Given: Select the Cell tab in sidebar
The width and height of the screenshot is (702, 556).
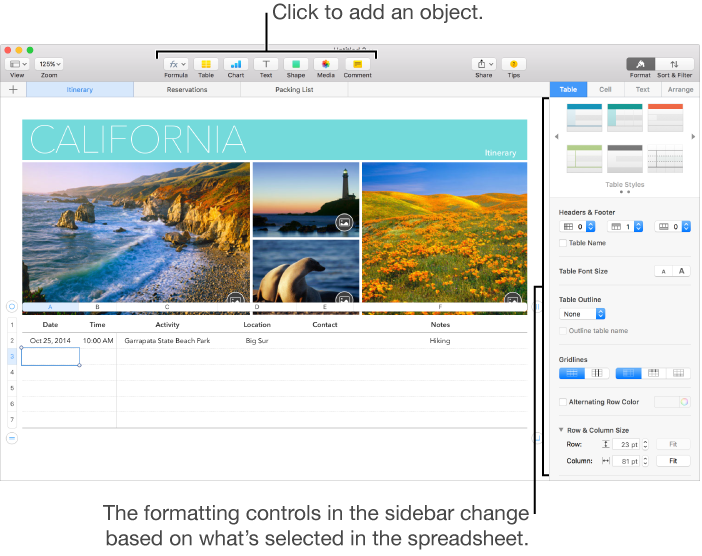Looking at the screenshot, I should (x=605, y=90).
